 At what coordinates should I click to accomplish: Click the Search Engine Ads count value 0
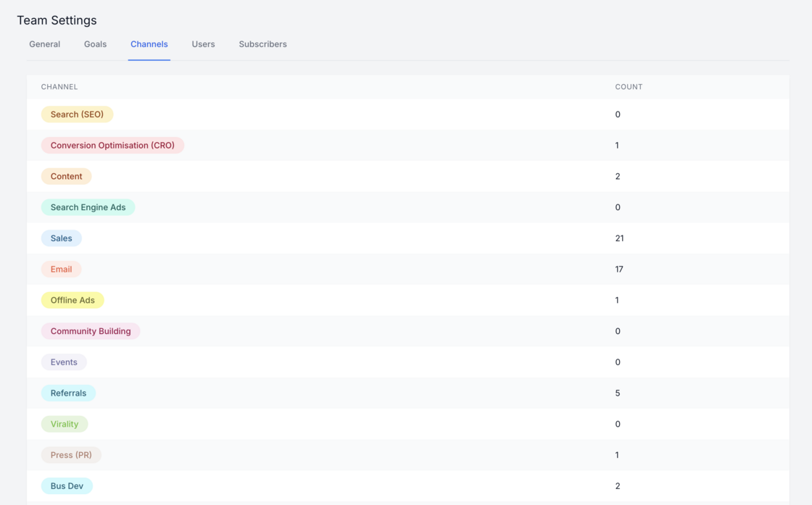[617, 207]
